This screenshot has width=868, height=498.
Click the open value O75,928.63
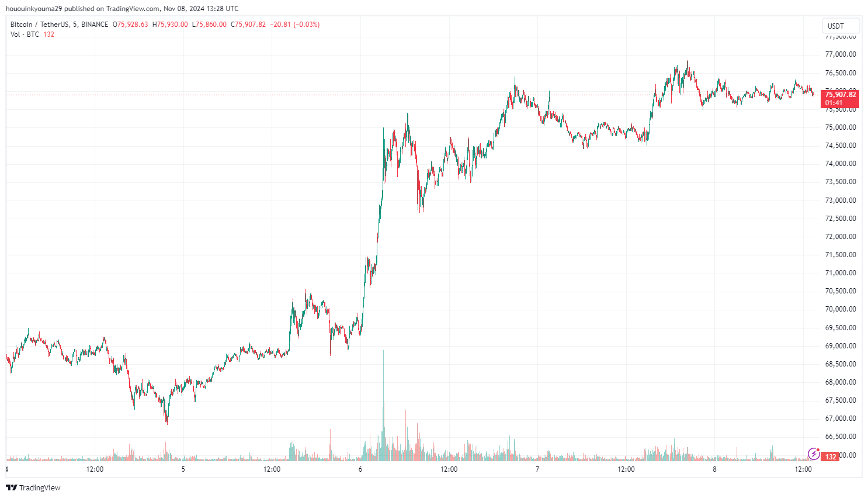coord(130,25)
